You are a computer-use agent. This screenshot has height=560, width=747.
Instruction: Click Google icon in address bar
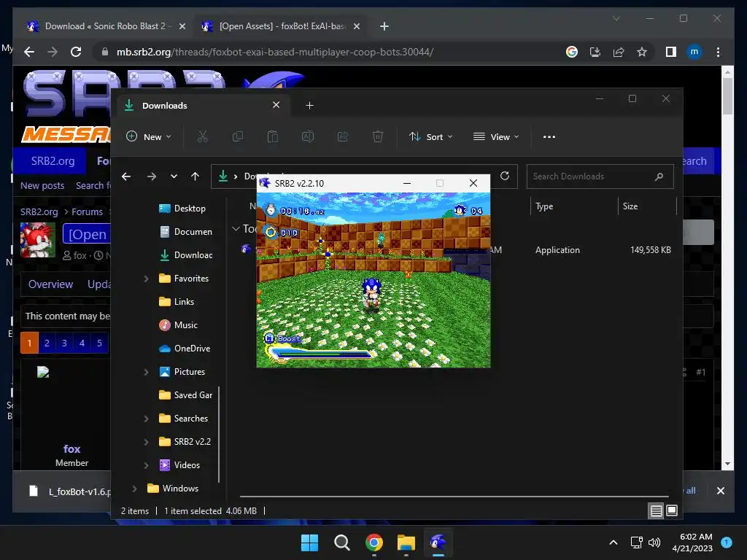572,52
